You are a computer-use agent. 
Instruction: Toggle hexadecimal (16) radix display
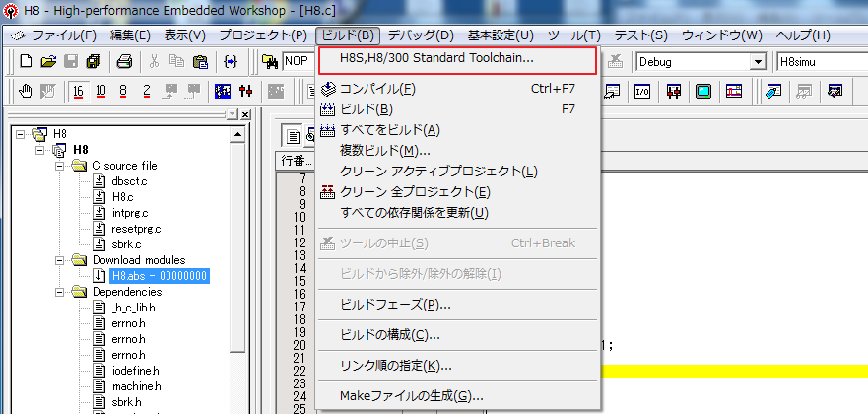78,91
